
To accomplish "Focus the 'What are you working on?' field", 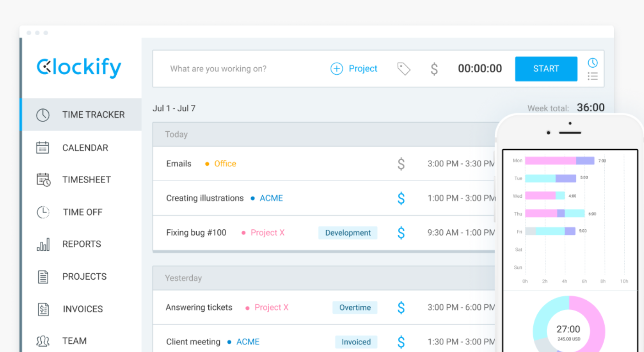I will tap(218, 69).
